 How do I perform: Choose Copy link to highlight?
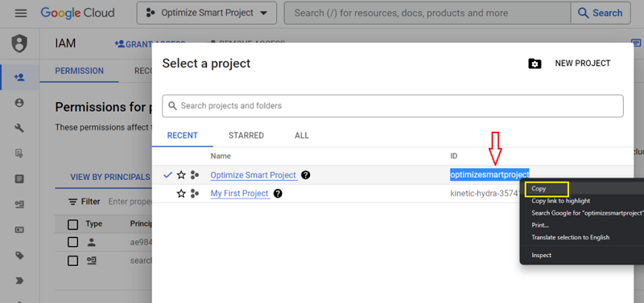[560, 201]
